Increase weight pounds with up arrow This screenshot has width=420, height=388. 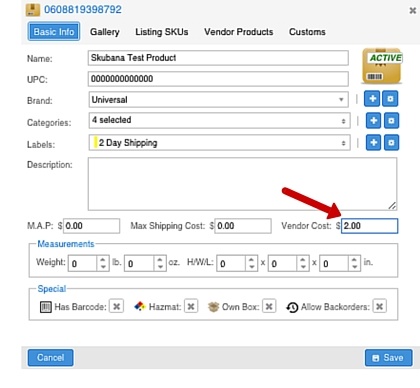tap(103, 259)
